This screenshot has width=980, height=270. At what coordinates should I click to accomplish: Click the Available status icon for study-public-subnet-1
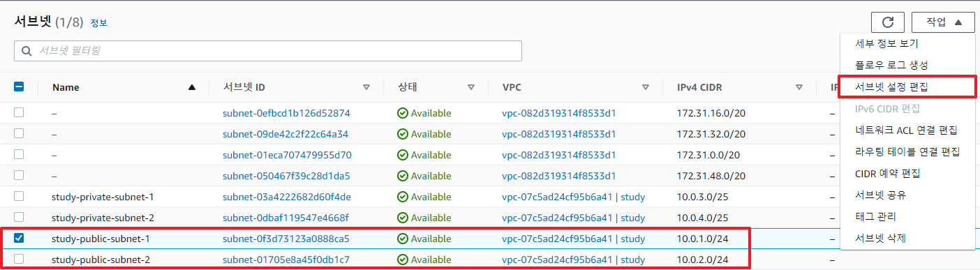(402, 239)
